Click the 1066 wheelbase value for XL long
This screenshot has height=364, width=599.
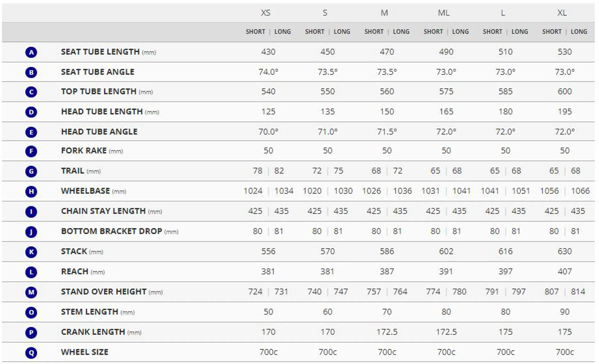click(x=580, y=191)
